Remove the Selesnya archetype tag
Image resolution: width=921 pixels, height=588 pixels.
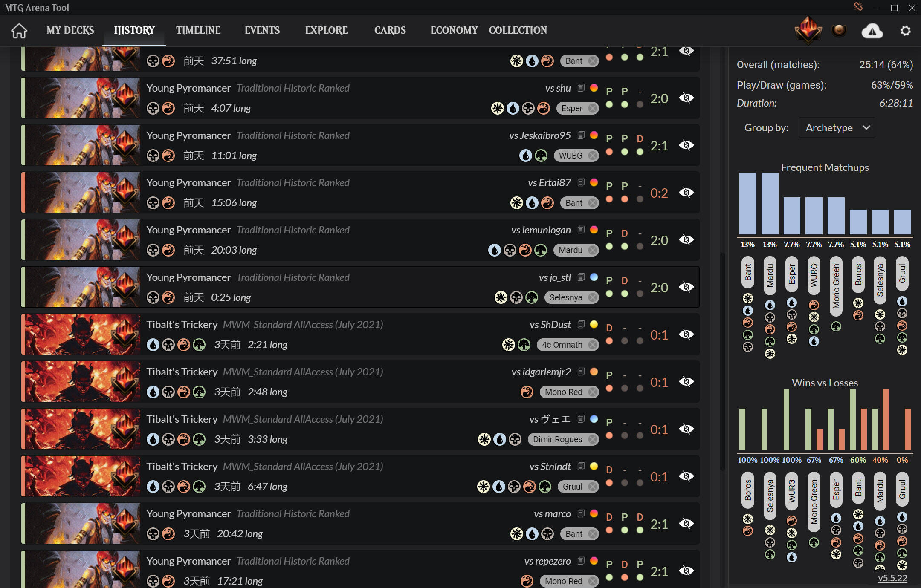592,297
